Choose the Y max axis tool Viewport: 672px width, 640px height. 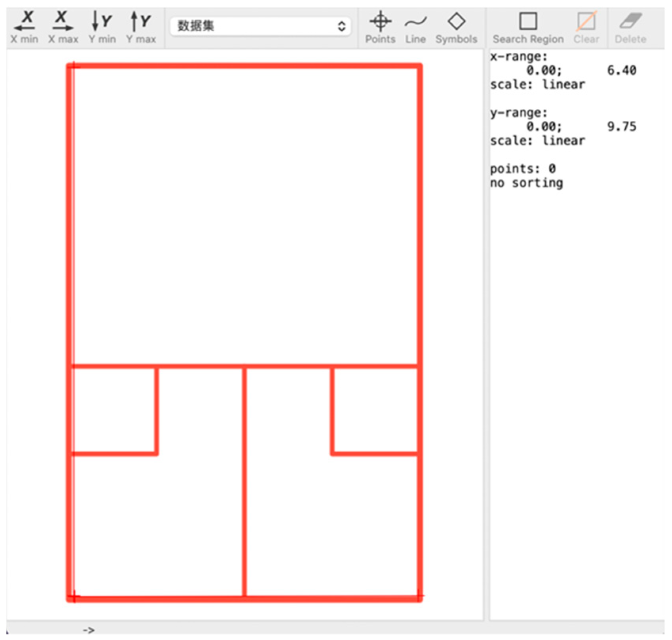coord(141,27)
